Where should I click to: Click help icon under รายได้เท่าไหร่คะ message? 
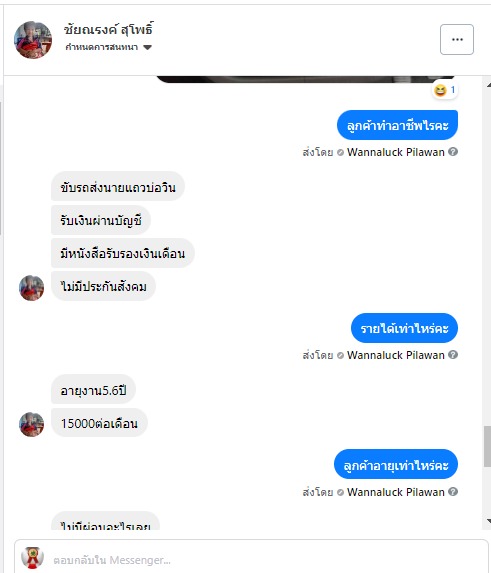453,355
